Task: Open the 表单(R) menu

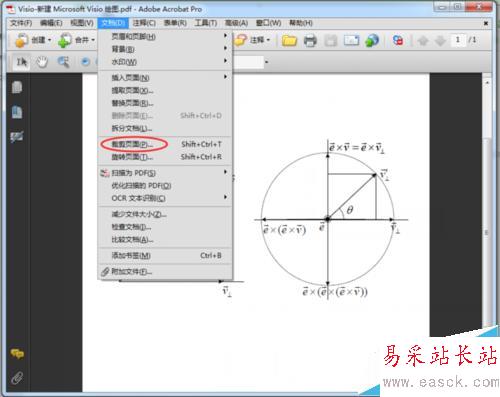Action: click(x=175, y=23)
